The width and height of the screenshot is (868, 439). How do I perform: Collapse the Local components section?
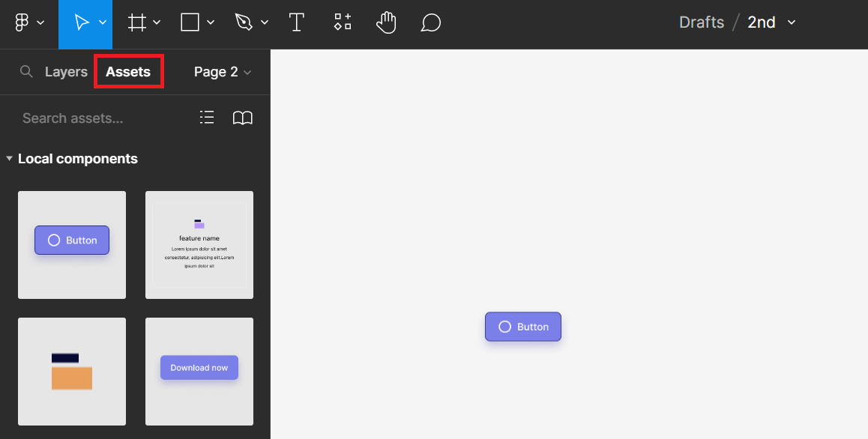(9, 159)
